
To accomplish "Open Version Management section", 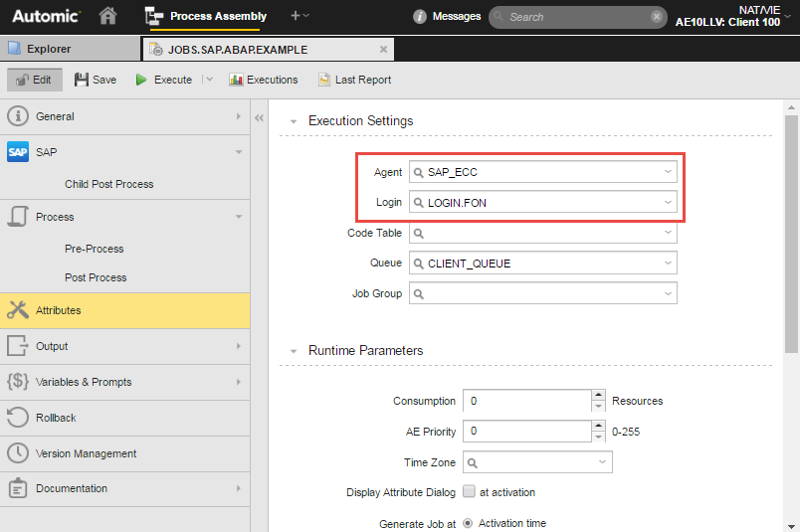I will [x=125, y=453].
